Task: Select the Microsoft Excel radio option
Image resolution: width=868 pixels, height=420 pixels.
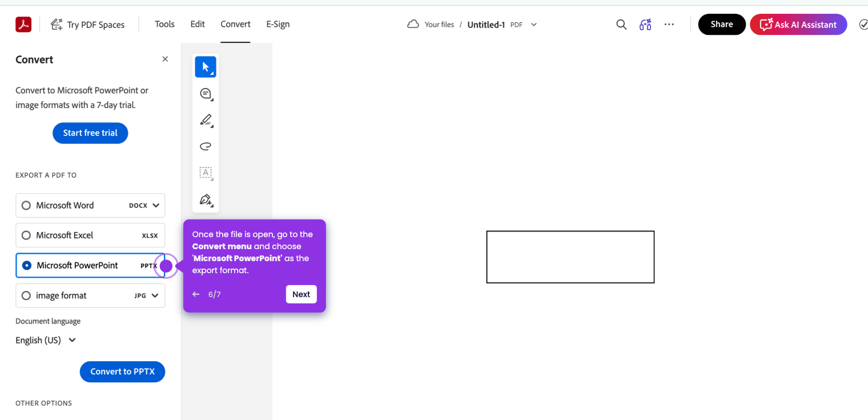Action: pyautogui.click(x=26, y=235)
